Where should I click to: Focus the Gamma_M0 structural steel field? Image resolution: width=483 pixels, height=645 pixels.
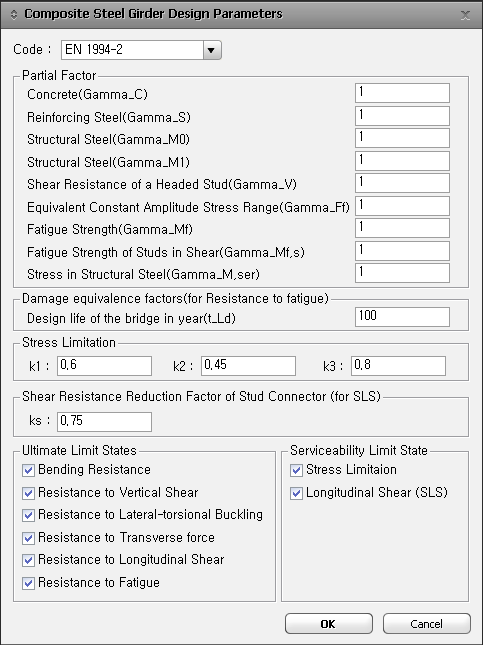402,138
